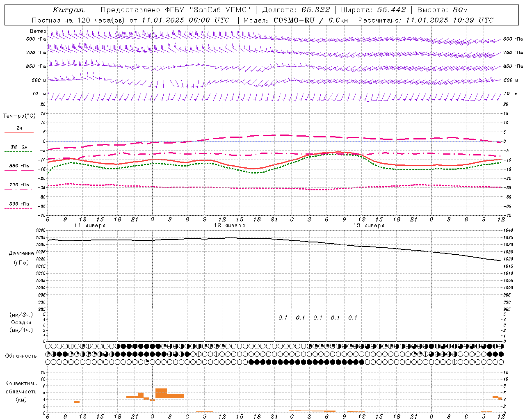525x420 pixels.
Task: Click 'Прогноз на 120 часа(ов)' header text
Action: click(79, 20)
